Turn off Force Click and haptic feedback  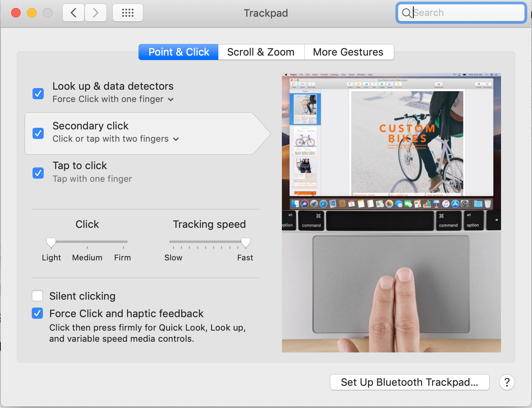[x=37, y=313]
